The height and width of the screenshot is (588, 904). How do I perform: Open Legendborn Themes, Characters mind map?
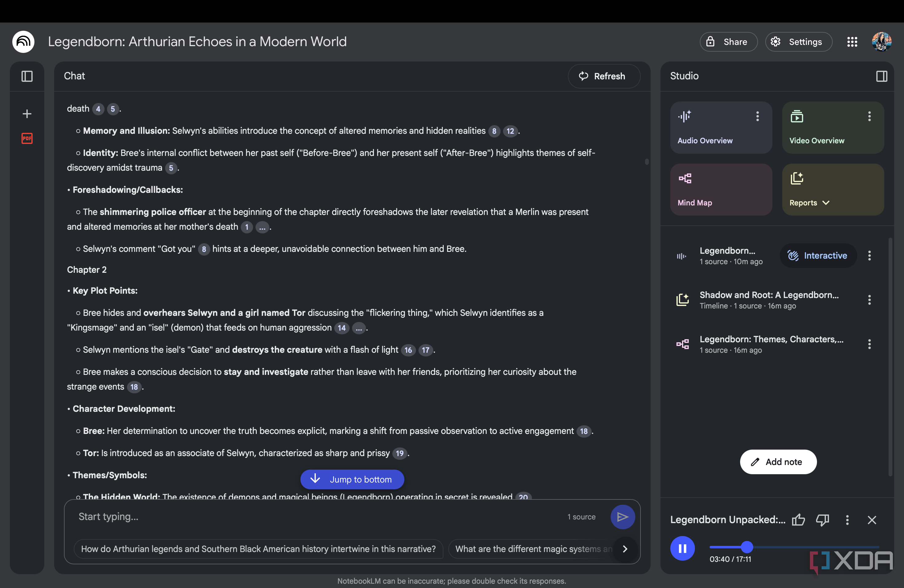[771, 344]
